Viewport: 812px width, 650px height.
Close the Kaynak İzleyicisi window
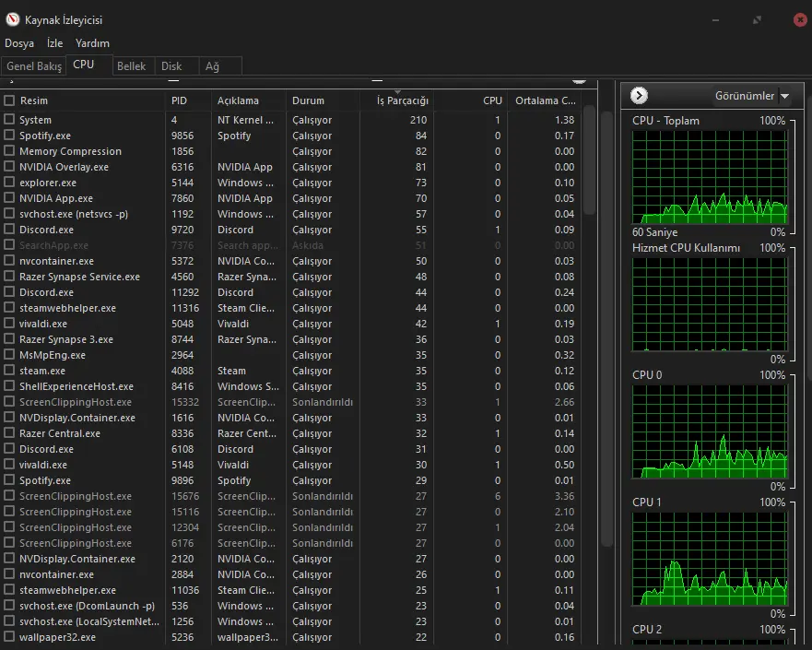[x=800, y=19]
